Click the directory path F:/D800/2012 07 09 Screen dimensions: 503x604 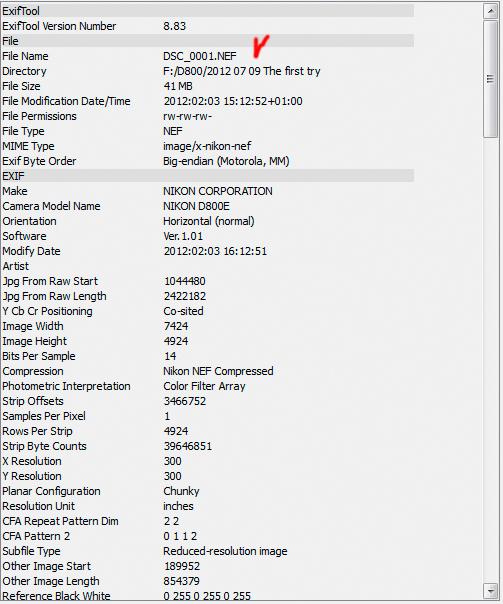pyautogui.click(x=212, y=71)
